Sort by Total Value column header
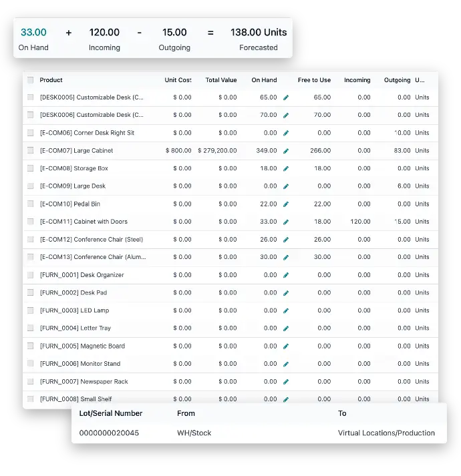This screenshot has width=461, height=476. pos(220,80)
